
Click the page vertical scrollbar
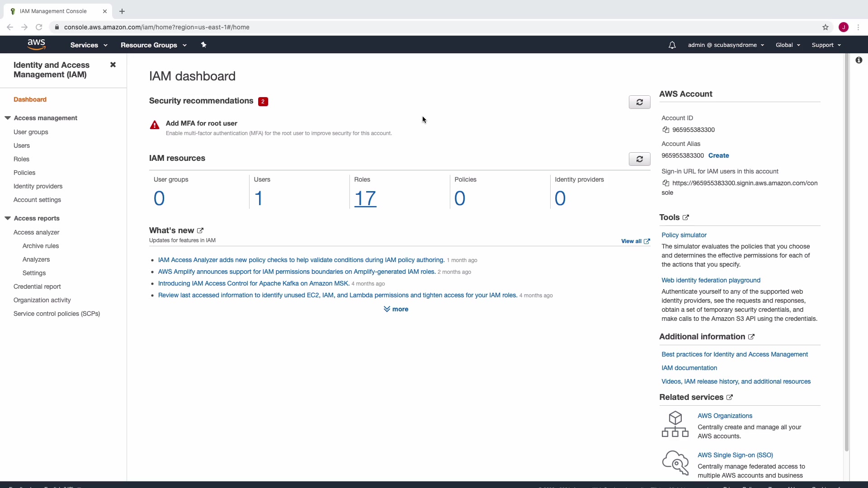(x=846, y=253)
